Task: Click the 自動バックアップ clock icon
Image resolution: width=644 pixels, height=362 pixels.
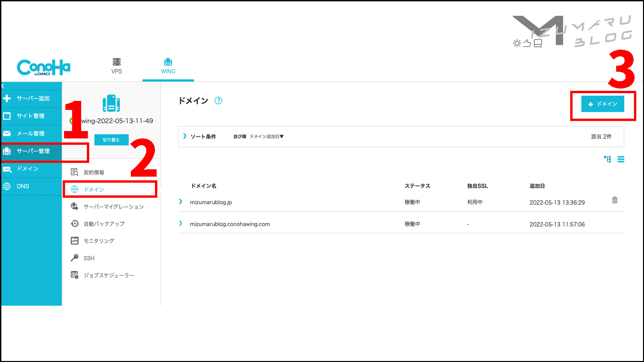Action: click(74, 223)
